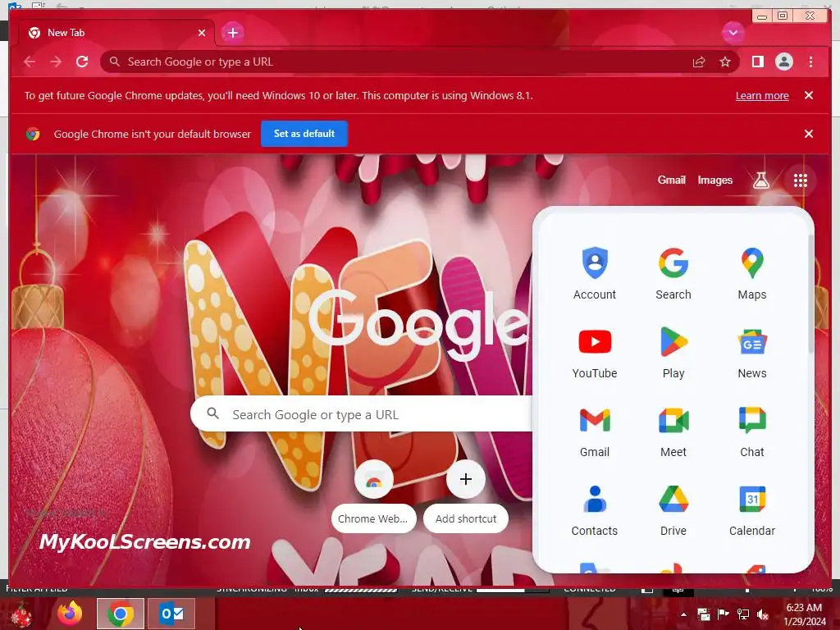Share this page using the share icon
840x630 pixels.
pos(699,62)
